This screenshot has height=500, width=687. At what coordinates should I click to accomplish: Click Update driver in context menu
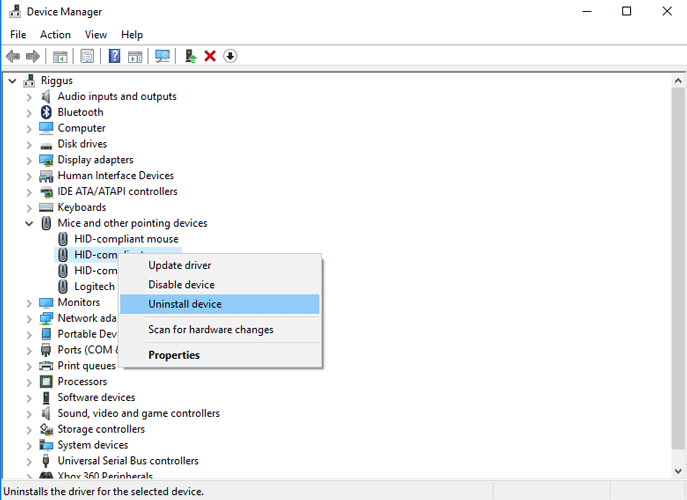pyautogui.click(x=179, y=265)
